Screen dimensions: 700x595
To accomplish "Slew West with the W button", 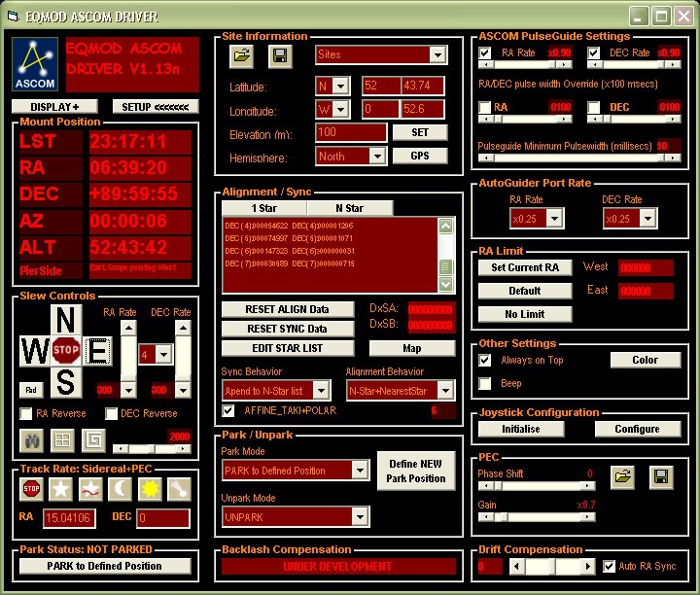I will point(35,351).
